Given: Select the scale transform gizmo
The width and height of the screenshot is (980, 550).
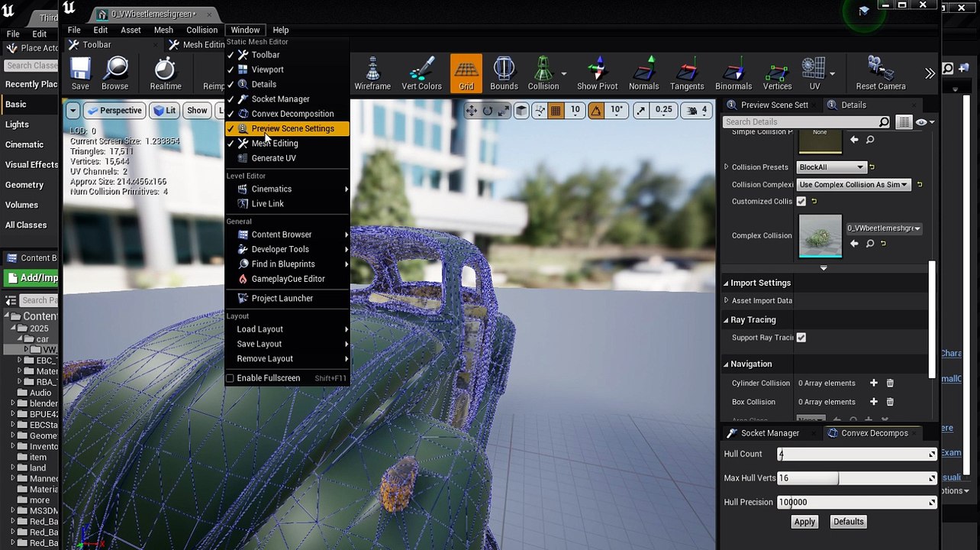Looking at the screenshot, I should coord(505,111).
